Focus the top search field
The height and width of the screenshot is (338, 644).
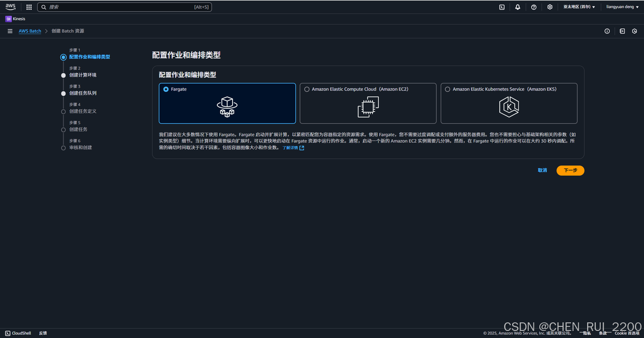(x=124, y=7)
